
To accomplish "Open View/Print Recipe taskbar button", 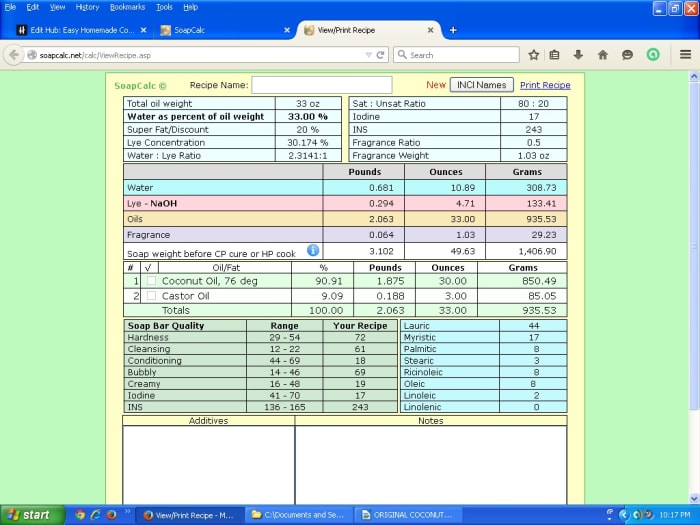I will coord(190,515).
